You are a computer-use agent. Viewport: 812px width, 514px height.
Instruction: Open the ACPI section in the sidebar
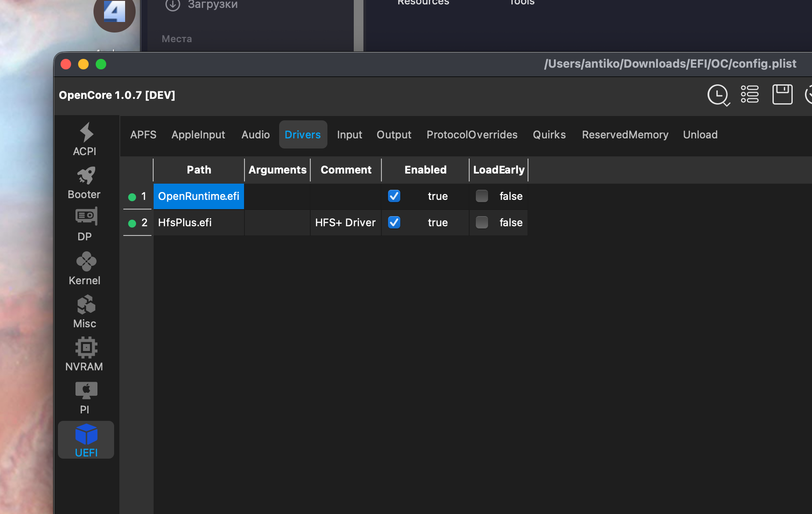click(x=85, y=139)
